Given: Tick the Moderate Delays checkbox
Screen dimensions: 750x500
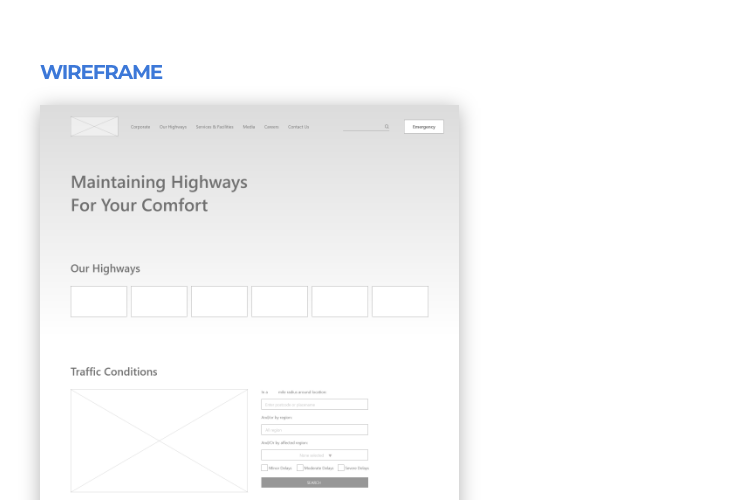Looking at the screenshot, I should pos(300,467).
